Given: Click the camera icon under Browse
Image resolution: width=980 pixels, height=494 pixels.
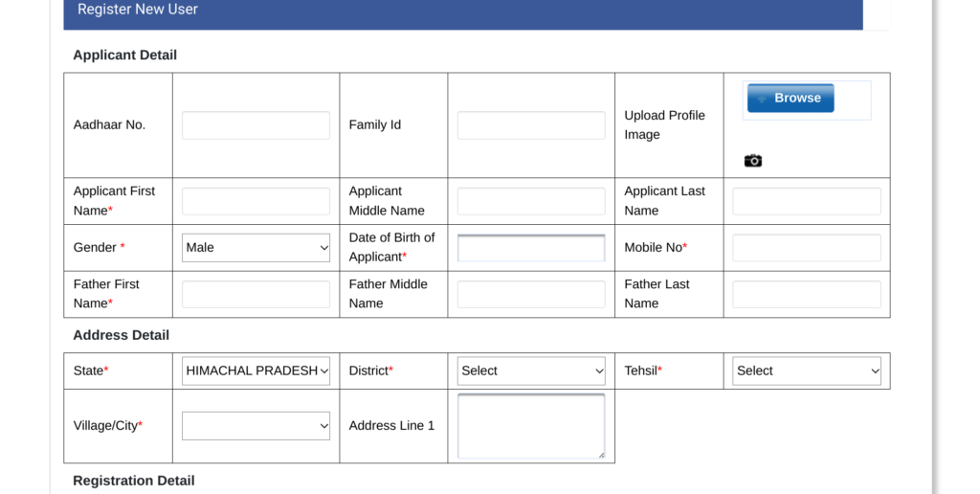Looking at the screenshot, I should coord(752,161).
